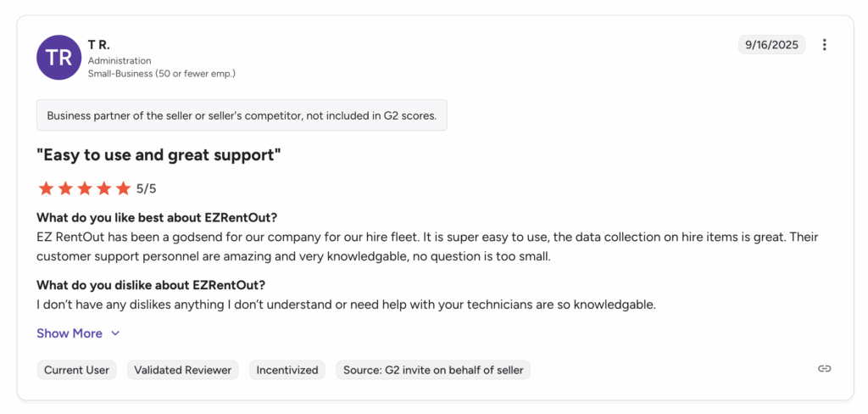Viewport: 868px width, 414px height.
Task: Click the fourth rating star
Action: pyautogui.click(x=104, y=188)
